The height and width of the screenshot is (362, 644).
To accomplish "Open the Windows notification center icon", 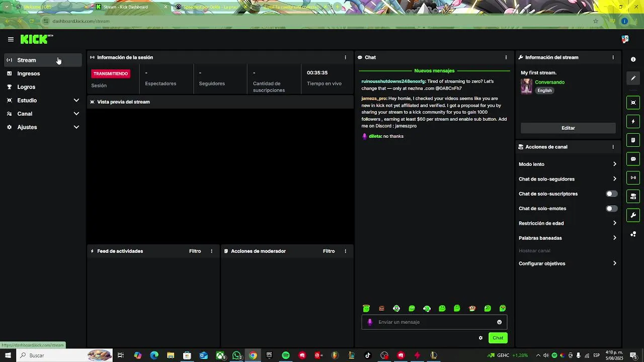I will (x=633, y=355).
